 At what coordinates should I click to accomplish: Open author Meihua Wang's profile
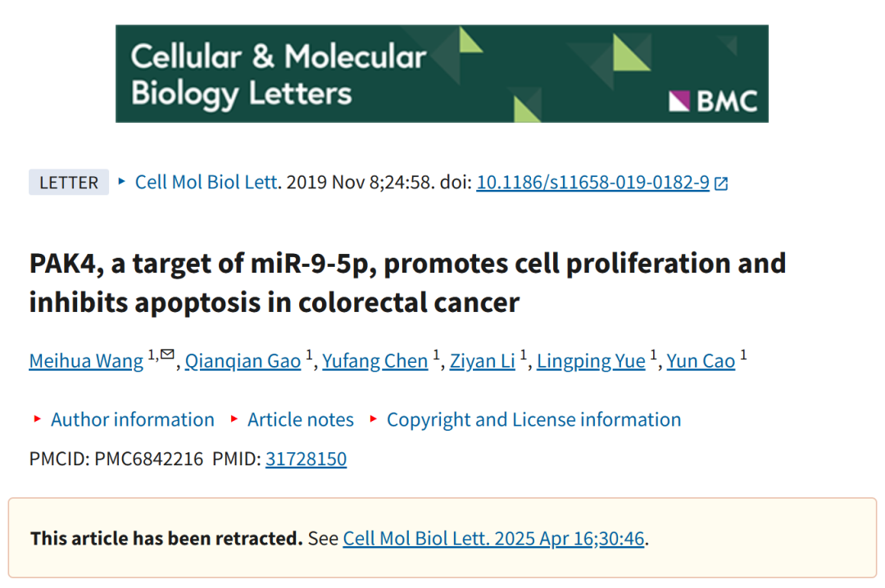pos(86,360)
